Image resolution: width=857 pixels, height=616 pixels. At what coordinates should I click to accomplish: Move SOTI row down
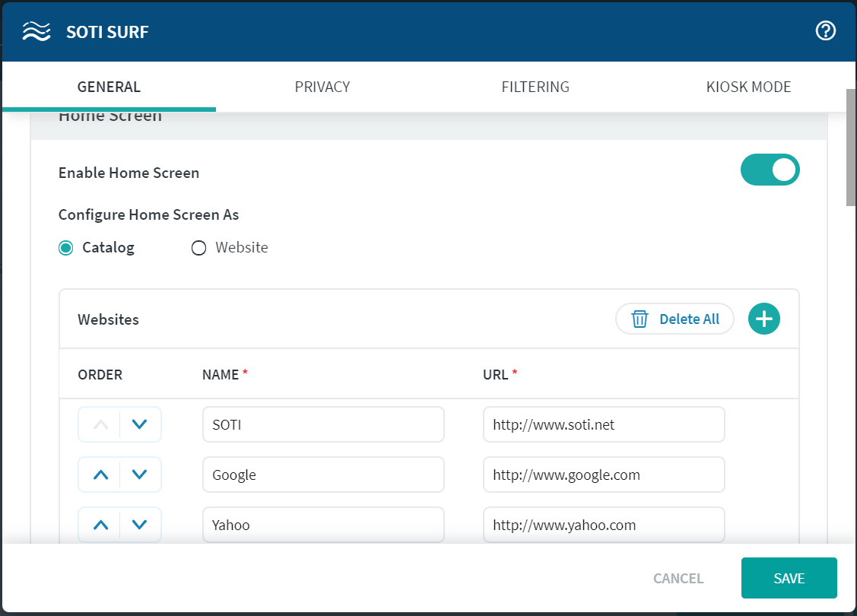click(x=139, y=424)
